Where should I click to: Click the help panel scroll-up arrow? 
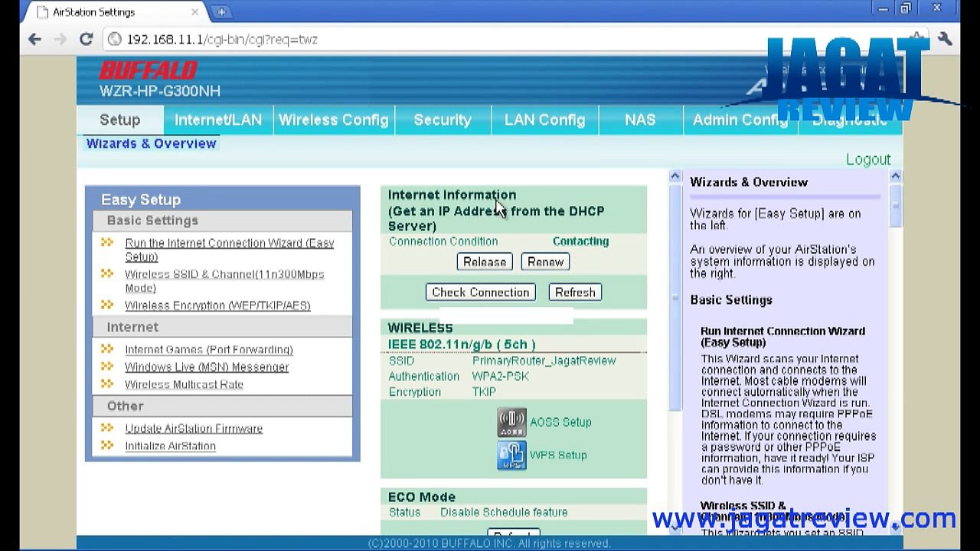coord(896,177)
